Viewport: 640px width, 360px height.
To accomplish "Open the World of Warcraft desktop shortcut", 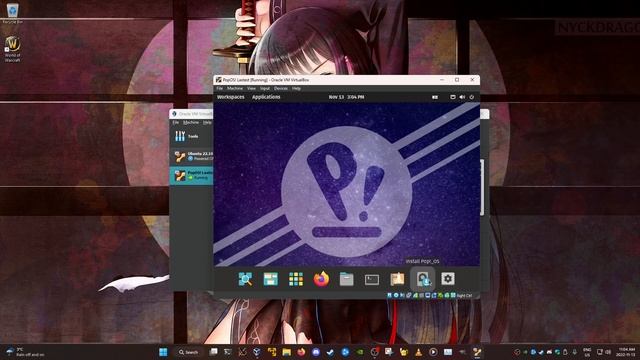I will [13, 49].
